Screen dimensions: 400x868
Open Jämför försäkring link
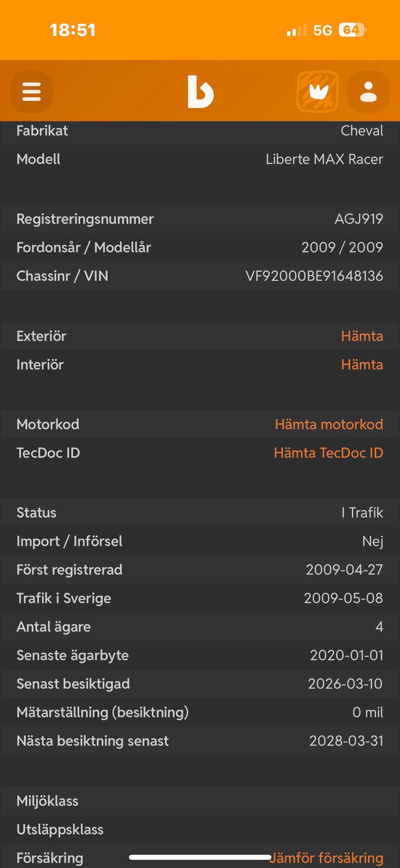click(x=327, y=858)
